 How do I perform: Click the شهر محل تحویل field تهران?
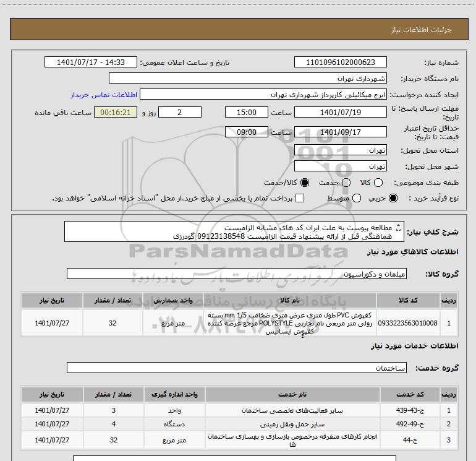click(x=340, y=166)
